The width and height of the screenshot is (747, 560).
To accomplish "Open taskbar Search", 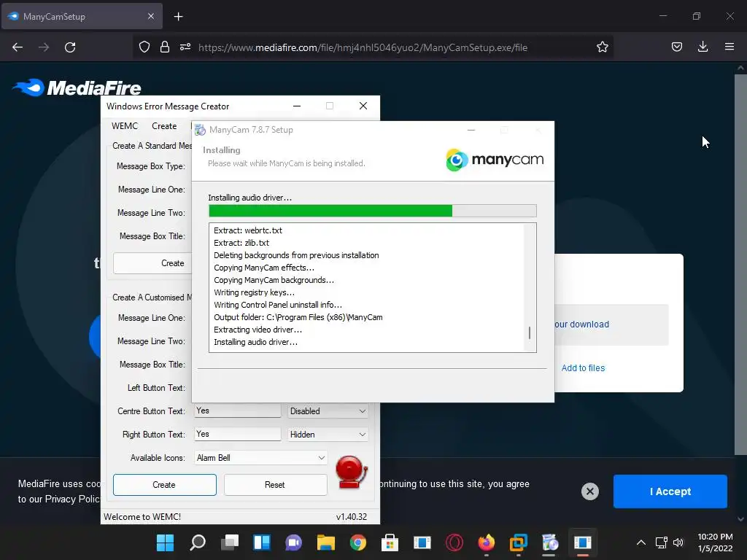I will pos(198,542).
